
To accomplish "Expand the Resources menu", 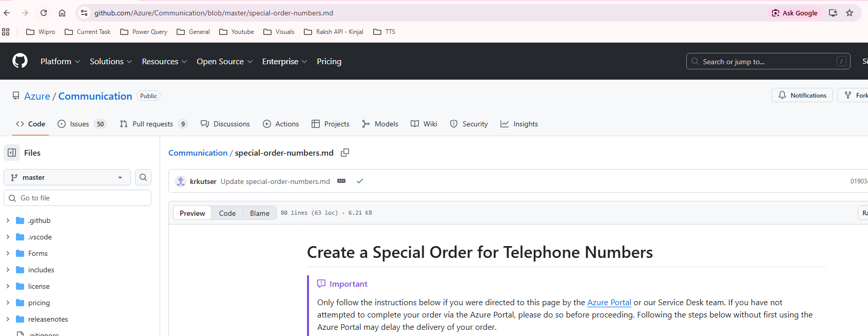I will point(164,61).
